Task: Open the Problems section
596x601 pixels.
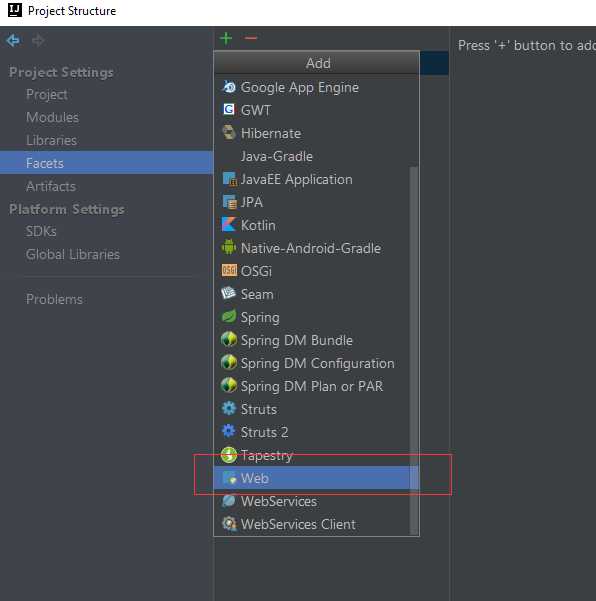Action: pos(54,299)
